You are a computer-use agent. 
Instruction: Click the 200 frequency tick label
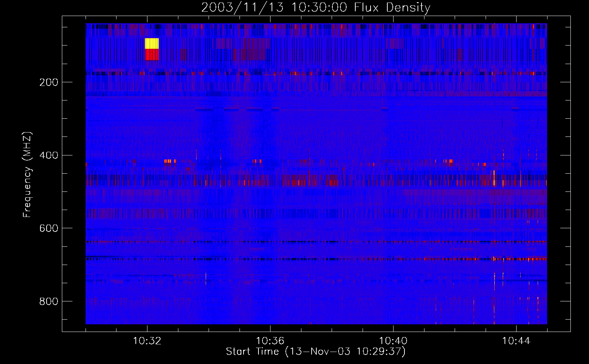[49, 82]
